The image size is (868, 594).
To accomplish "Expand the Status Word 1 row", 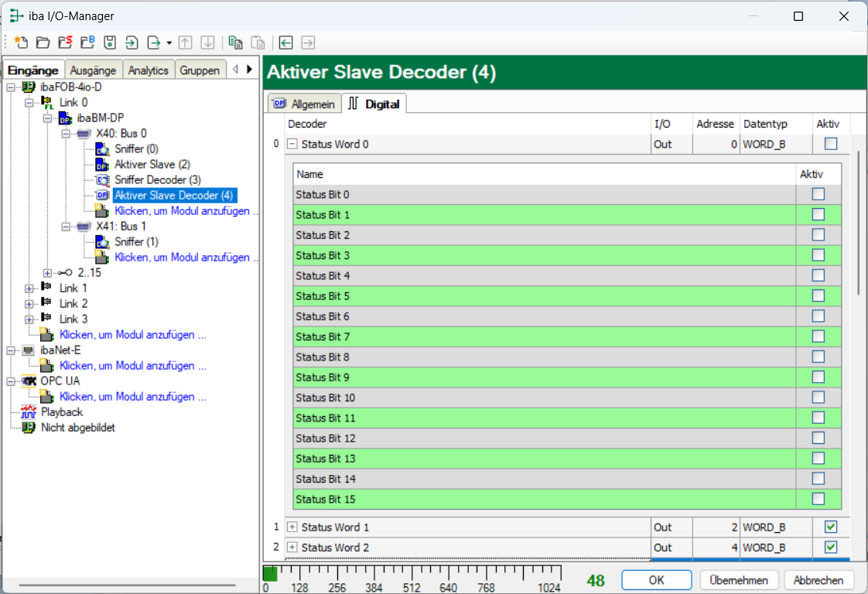I will tap(292, 527).
